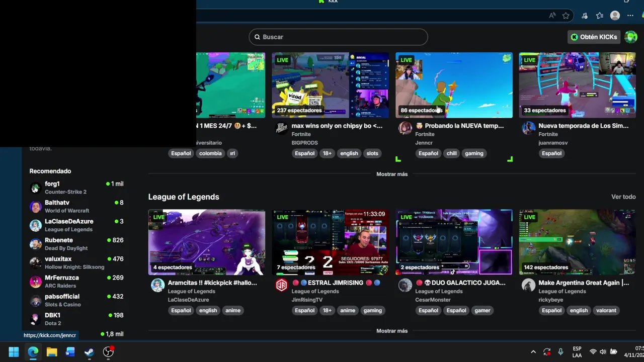Open Microsoft Word from taskbar
The width and height of the screenshot is (644, 362).
click(70, 352)
